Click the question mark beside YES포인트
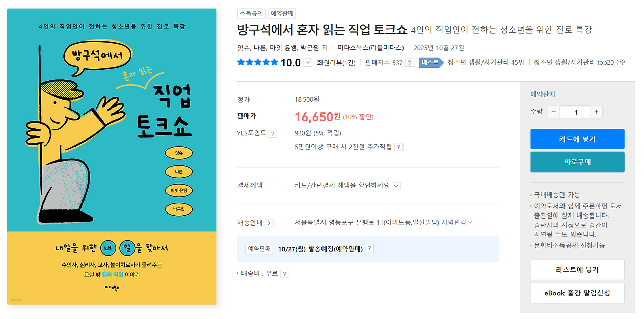The image size is (644, 319). click(x=273, y=133)
